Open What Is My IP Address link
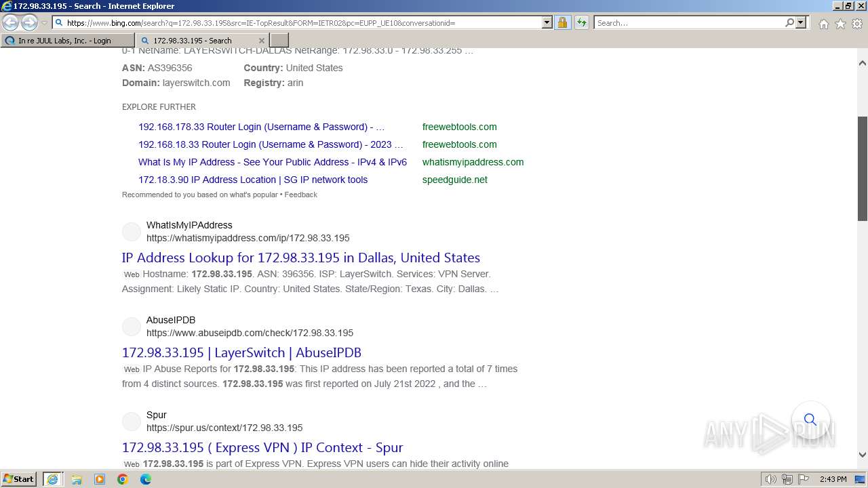Image resolution: width=868 pixels, height=488 pixels. [x=273, y=162]
